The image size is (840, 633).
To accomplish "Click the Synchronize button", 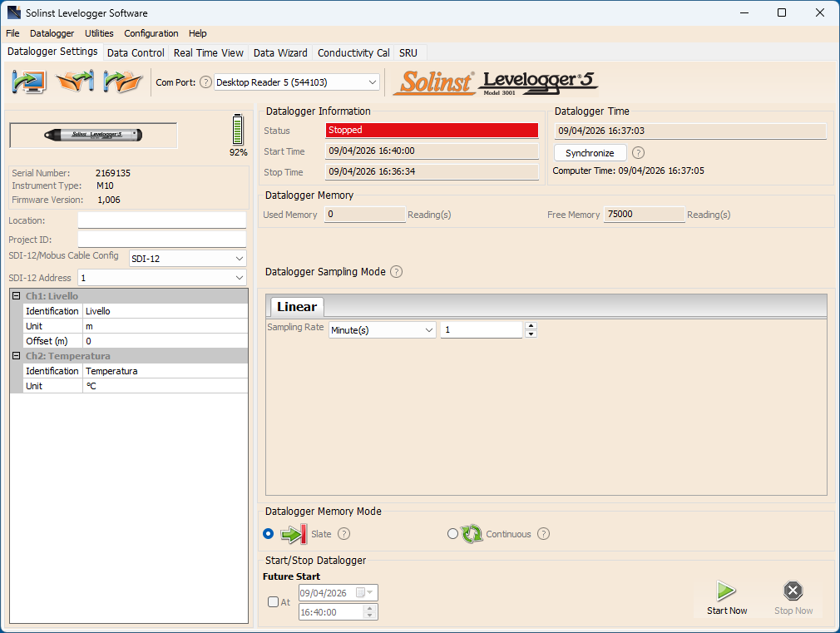I will click(590, 152).
